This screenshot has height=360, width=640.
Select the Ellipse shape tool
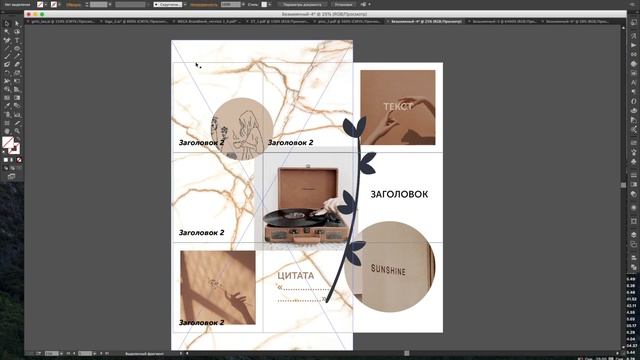click(x=17, y=49)
